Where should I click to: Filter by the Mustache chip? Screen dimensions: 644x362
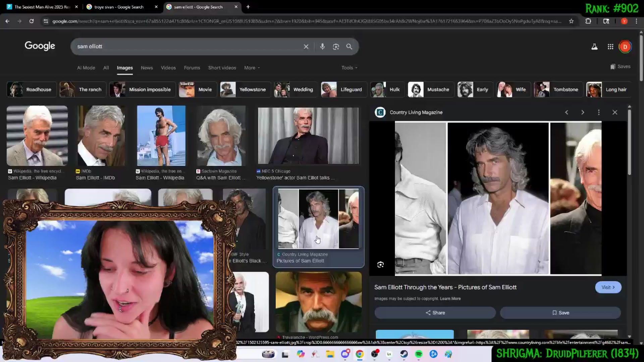[431, 89]
